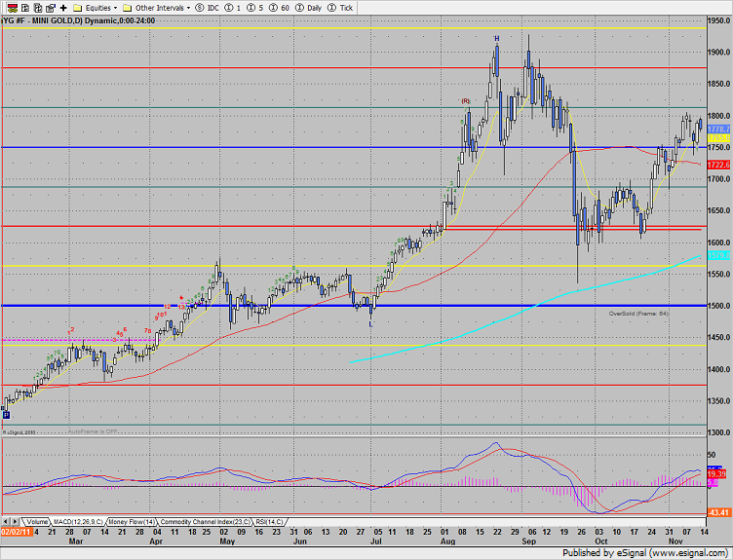Click the AutoFrame is OFF label

[x=93, y=431]
